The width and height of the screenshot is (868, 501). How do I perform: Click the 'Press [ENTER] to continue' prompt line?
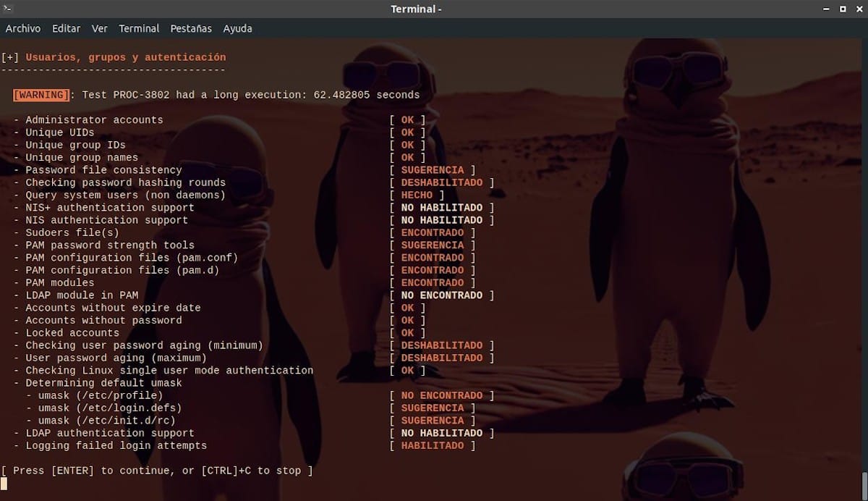pyautogui.click(x=157, y=471)
